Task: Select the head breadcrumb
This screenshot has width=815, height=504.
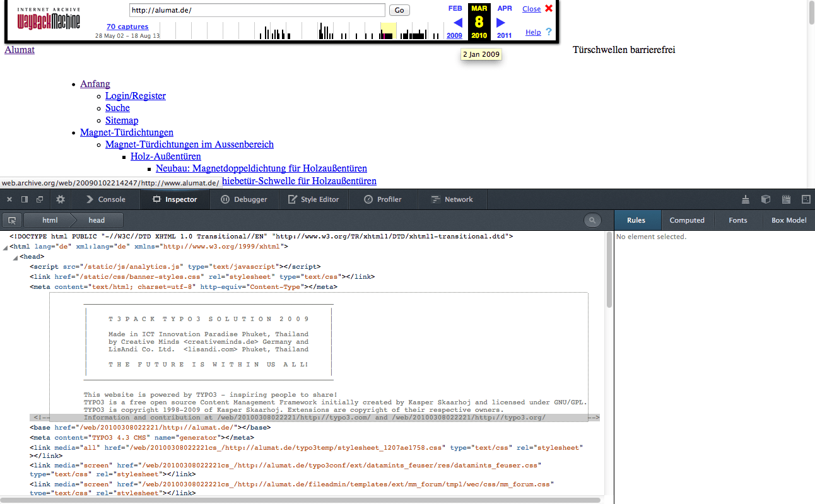Action: (97, 220)
